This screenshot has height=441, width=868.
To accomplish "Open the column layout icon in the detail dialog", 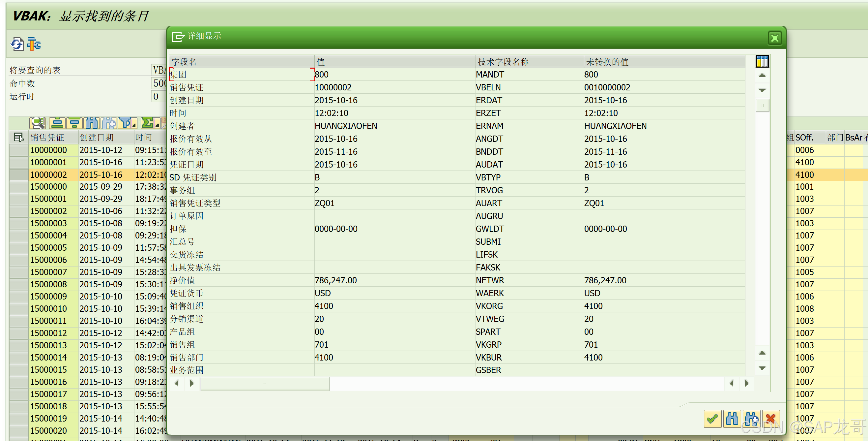I will tap(762, 62).
